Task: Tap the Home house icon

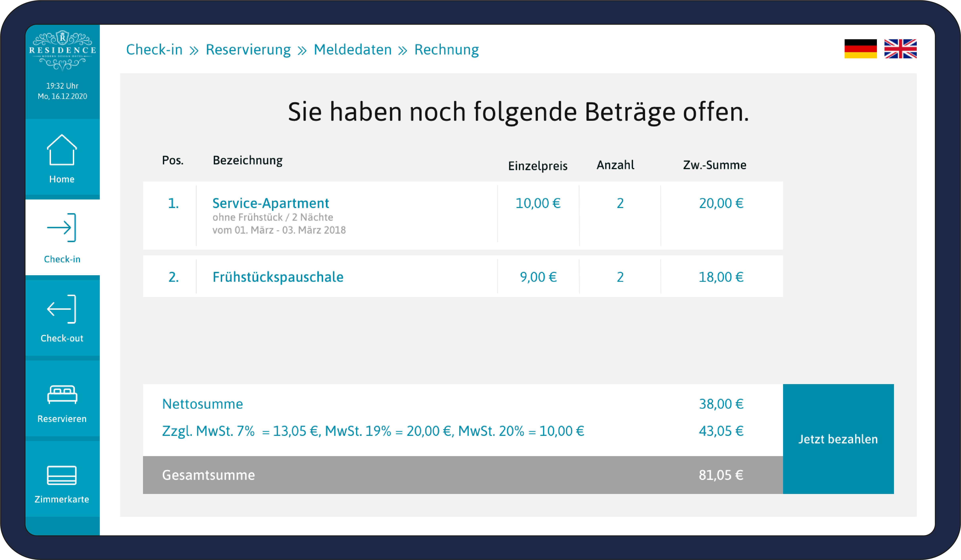Action: 62,150
